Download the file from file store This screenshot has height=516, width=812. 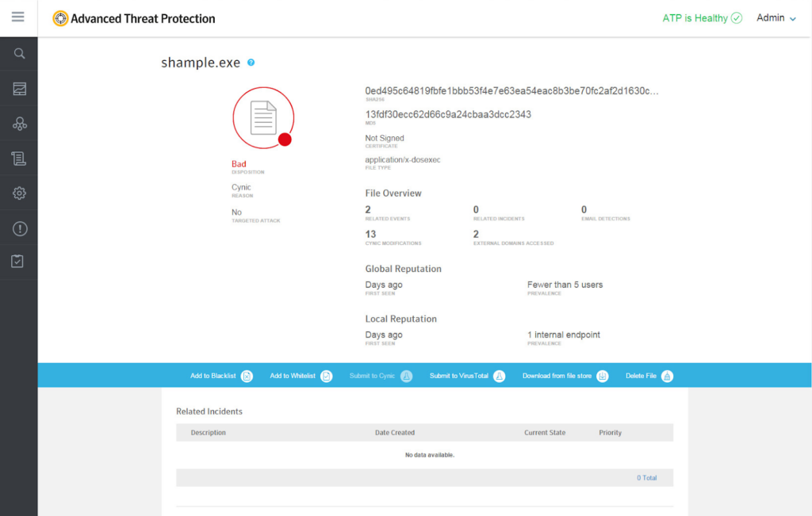[565, 376]
